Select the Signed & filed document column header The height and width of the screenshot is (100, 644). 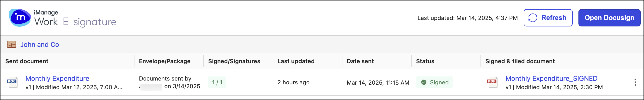(x=520, y=61)
